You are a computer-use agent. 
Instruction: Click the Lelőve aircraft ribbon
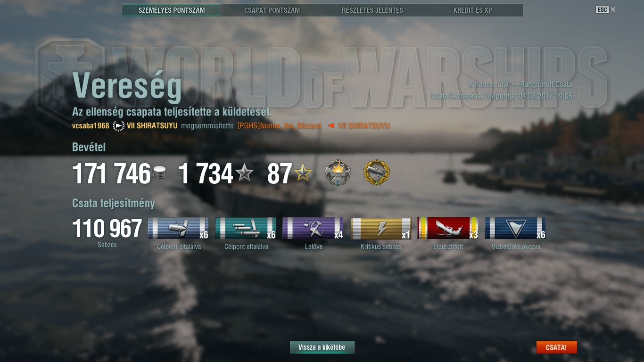point(314,228)
